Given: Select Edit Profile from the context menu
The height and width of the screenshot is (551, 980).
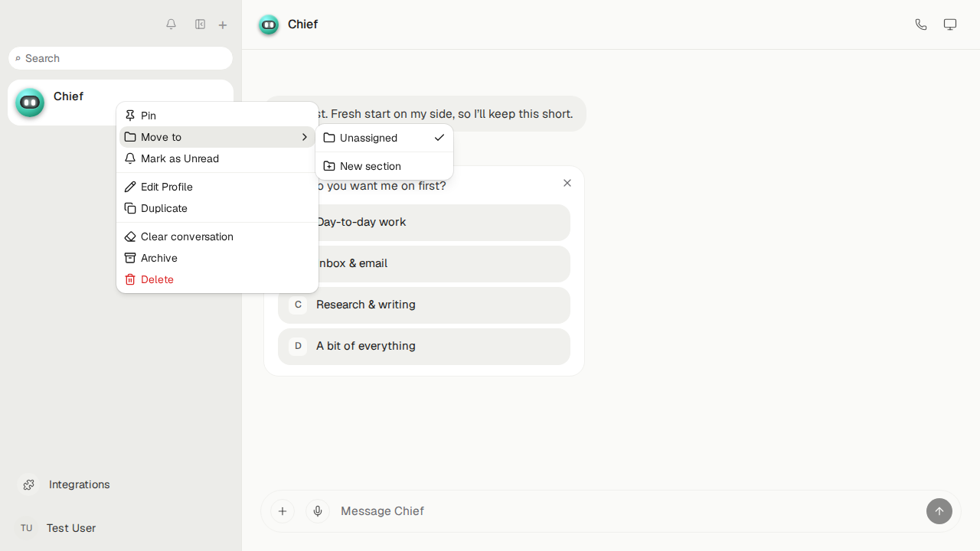Looking at the screenshot, I should point(217,187).
